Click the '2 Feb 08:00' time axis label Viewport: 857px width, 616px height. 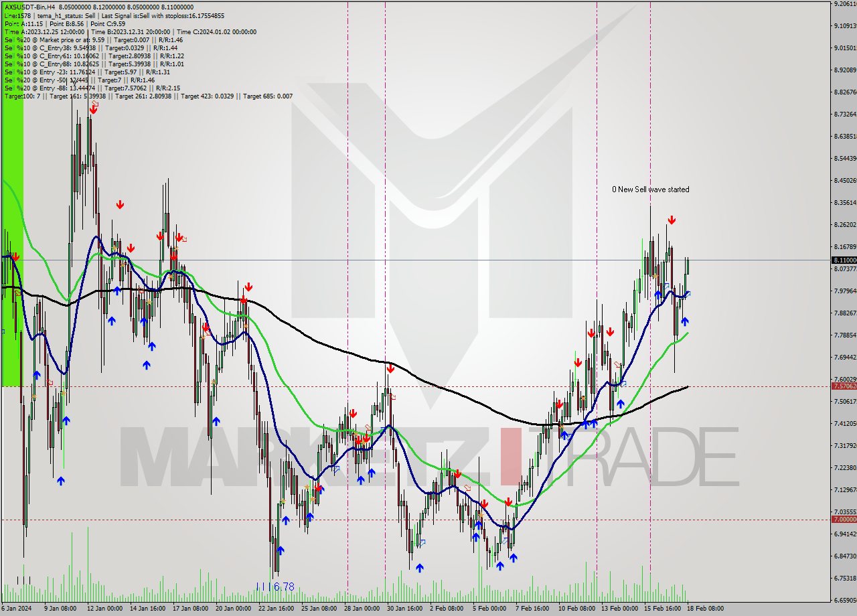[446, 609]
